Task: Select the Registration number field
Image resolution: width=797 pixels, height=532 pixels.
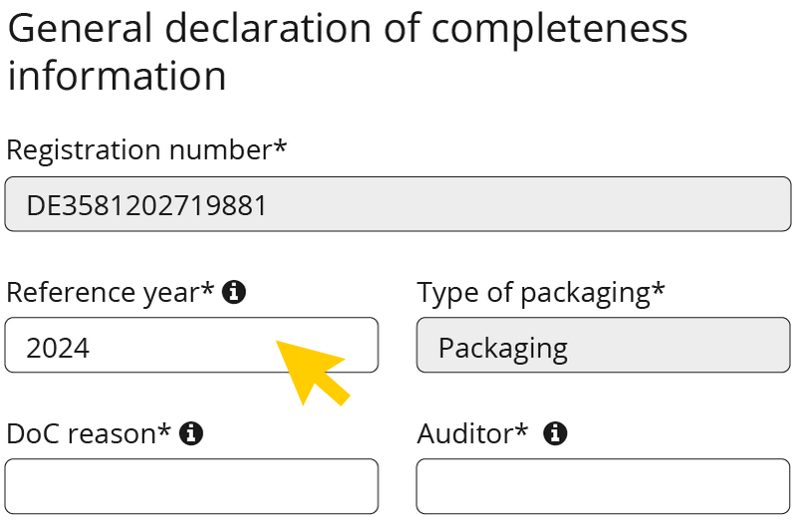Action: (x=398, y=204)
